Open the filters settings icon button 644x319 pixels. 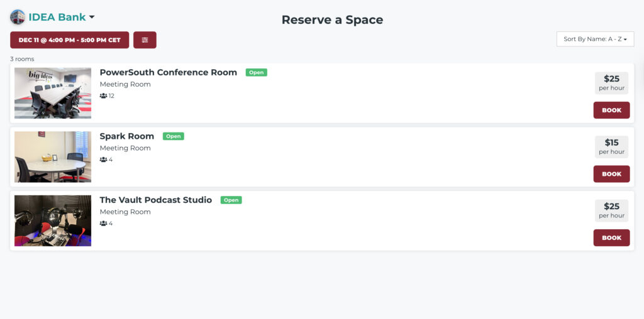[x=145, y=40]
